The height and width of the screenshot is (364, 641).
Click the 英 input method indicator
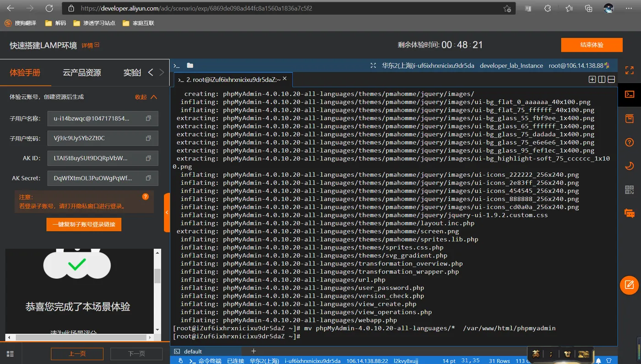[535, 353]
